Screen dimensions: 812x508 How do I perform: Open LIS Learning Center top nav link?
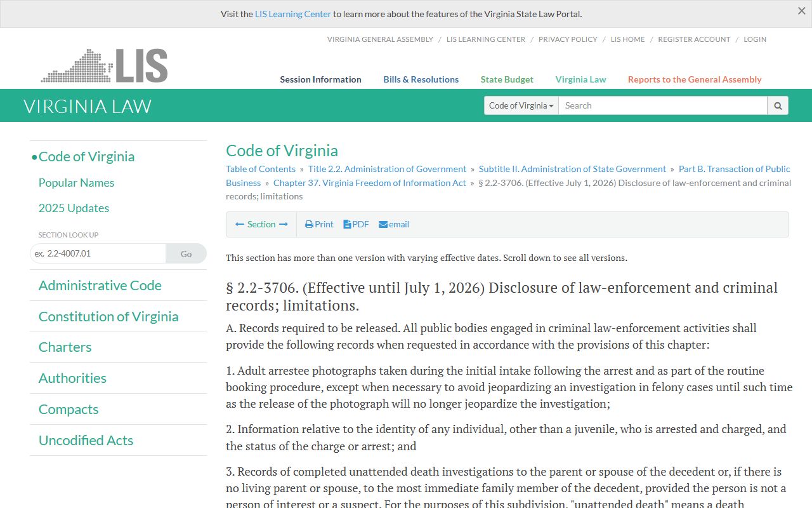486,39
